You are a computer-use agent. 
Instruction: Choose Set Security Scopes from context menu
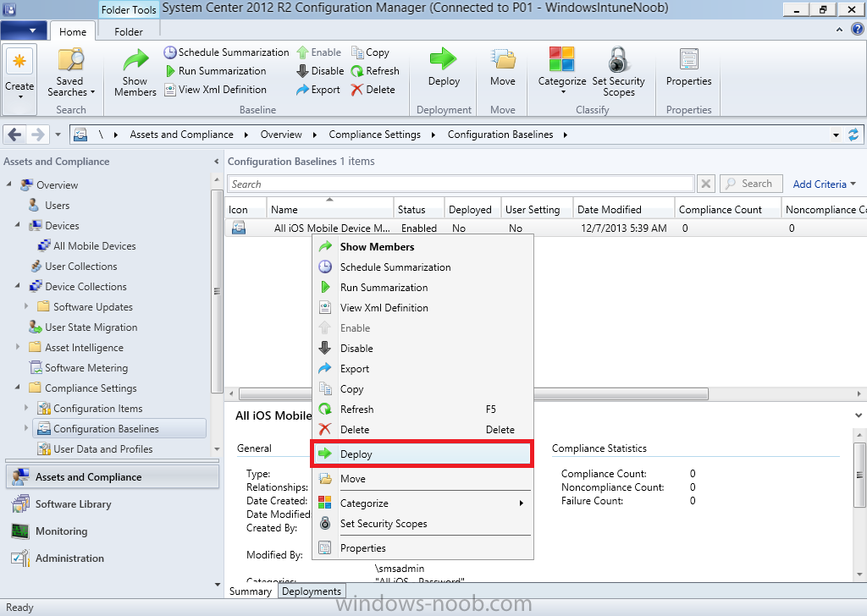423,524
